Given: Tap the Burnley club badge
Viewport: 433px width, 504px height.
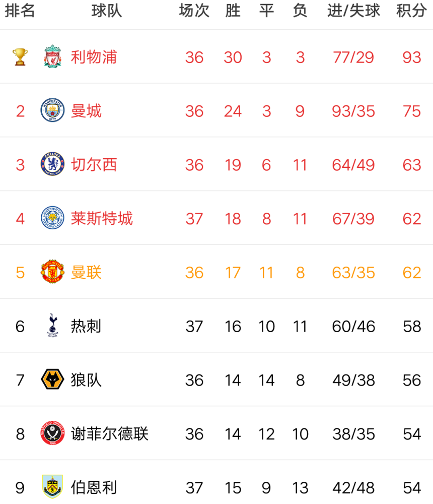Looking at the screenshot, I should 52,487.
